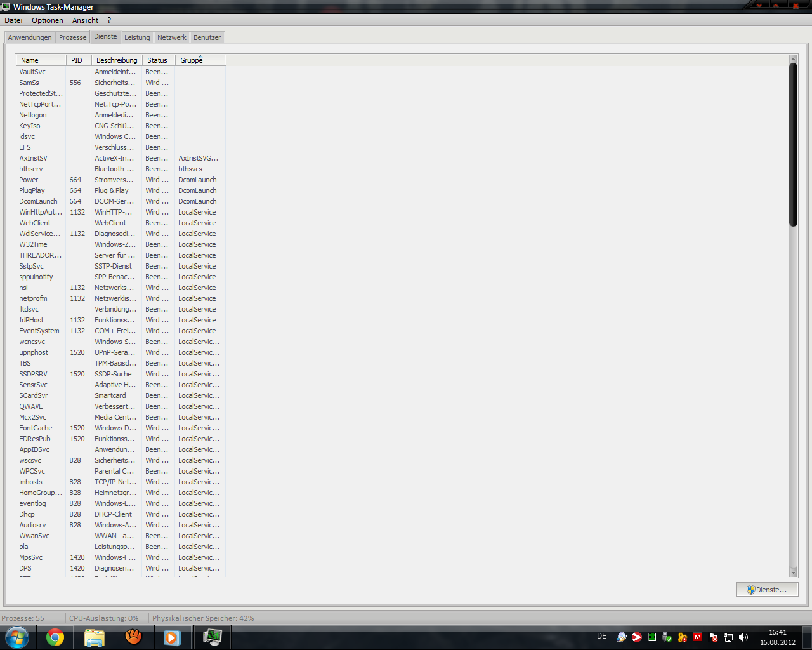812x650 pixels.
Task: Click the vertical scrollbar thumb
Action: pyautogui.click(x=793, y=145)
